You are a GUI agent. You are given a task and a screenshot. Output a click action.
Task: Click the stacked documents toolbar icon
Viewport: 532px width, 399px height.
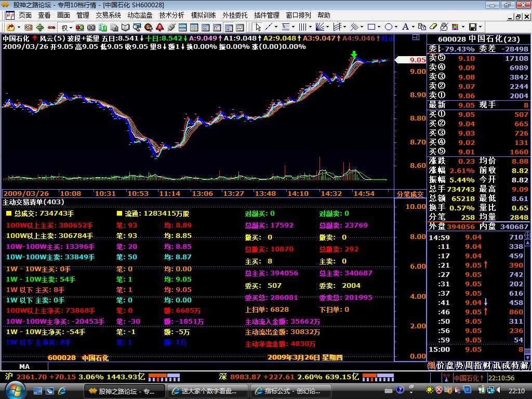pyautogui.click(x=114, y=27)
